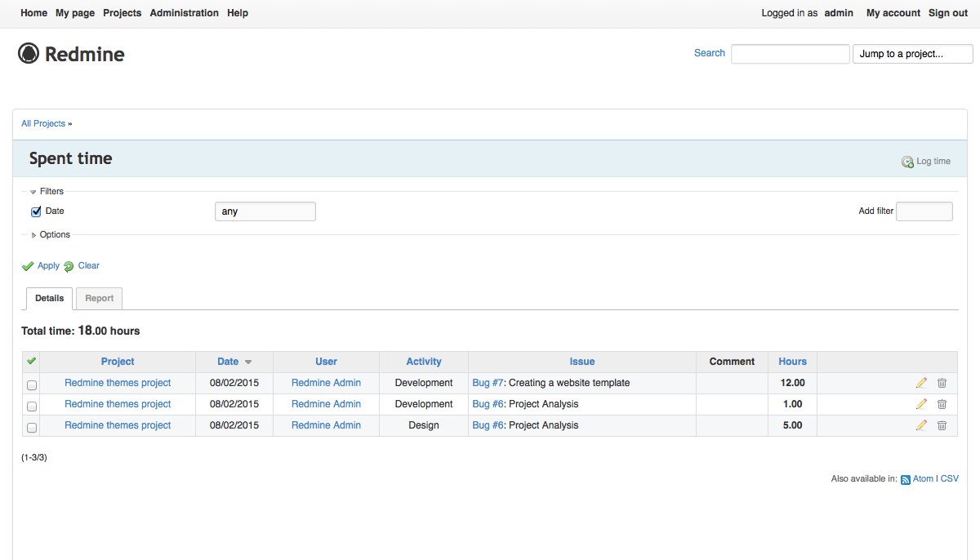Click the 12.00 hours cell
980x560 pixels.
point(792,383)
